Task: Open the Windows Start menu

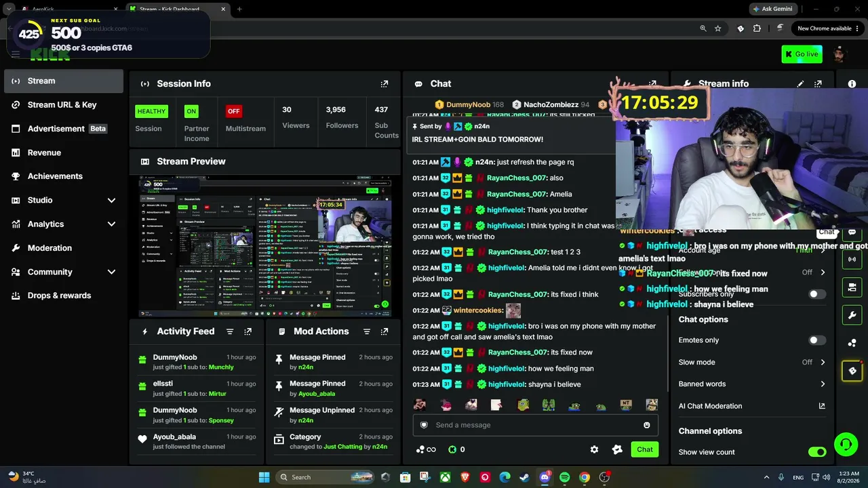Action: (x=264, y=477)
